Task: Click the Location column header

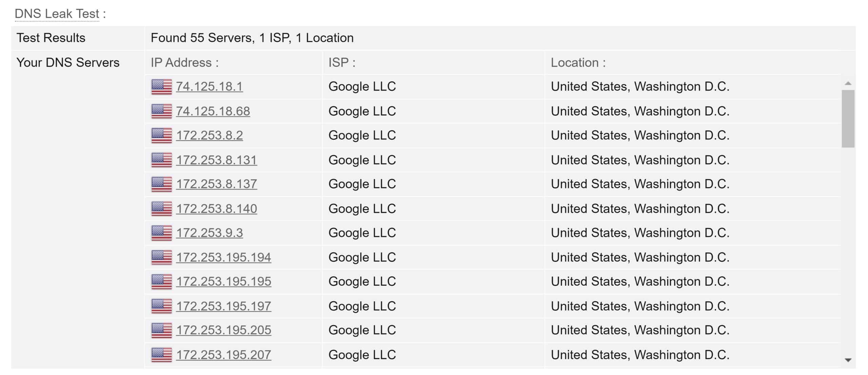Action: [578, 63]
